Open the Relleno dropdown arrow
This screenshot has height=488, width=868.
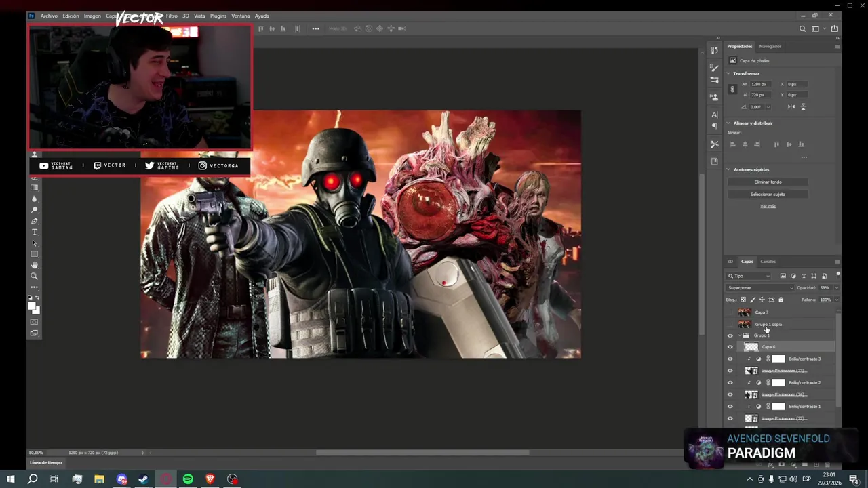pyautogui.click(x=835, y=300)
